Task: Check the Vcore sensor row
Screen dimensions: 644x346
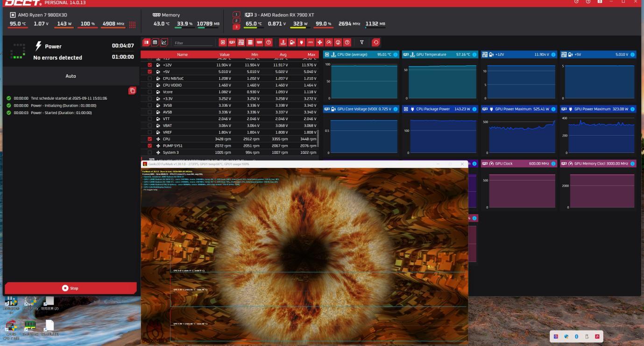Action: 150,92
